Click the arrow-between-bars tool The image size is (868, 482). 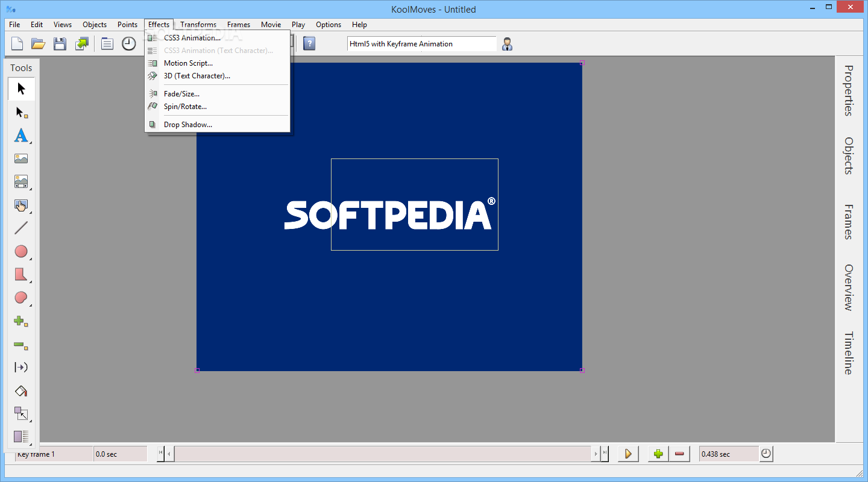pyautogui.click(x=21, y=368)
